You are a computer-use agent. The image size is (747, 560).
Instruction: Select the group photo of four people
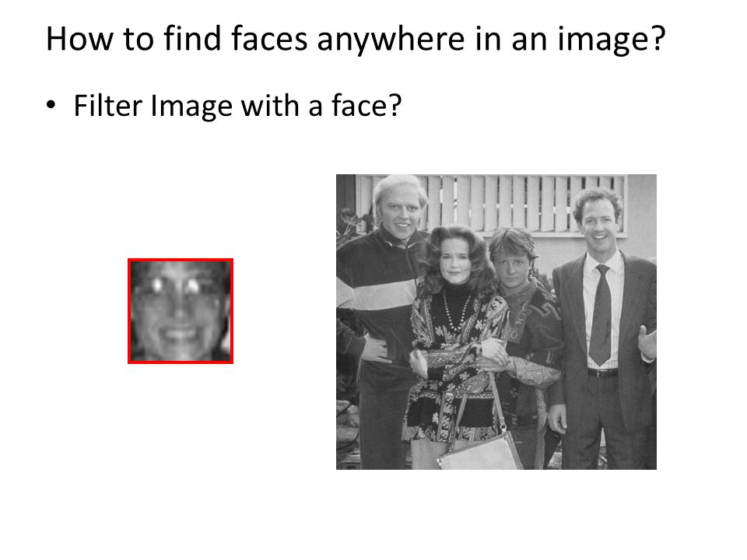tap(496, 322)
